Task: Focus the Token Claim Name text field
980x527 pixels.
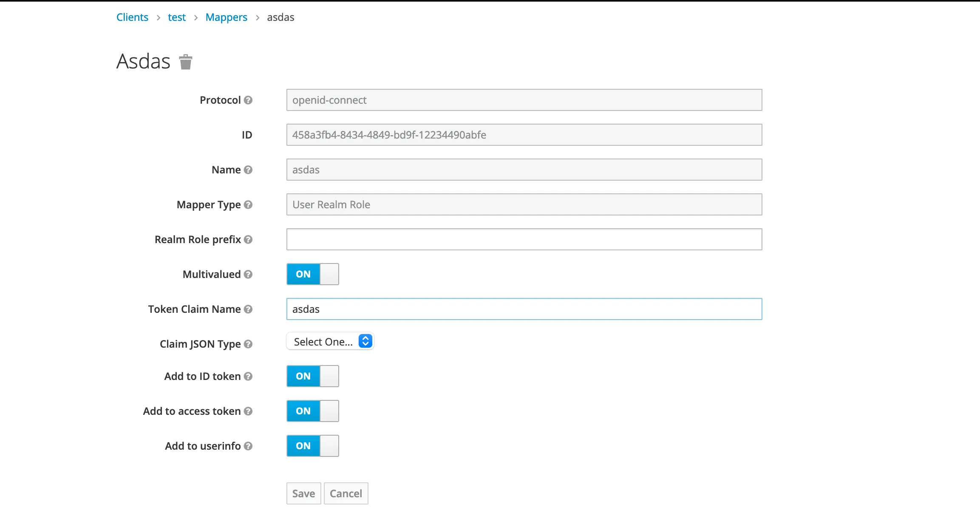Action: [524, 309]
